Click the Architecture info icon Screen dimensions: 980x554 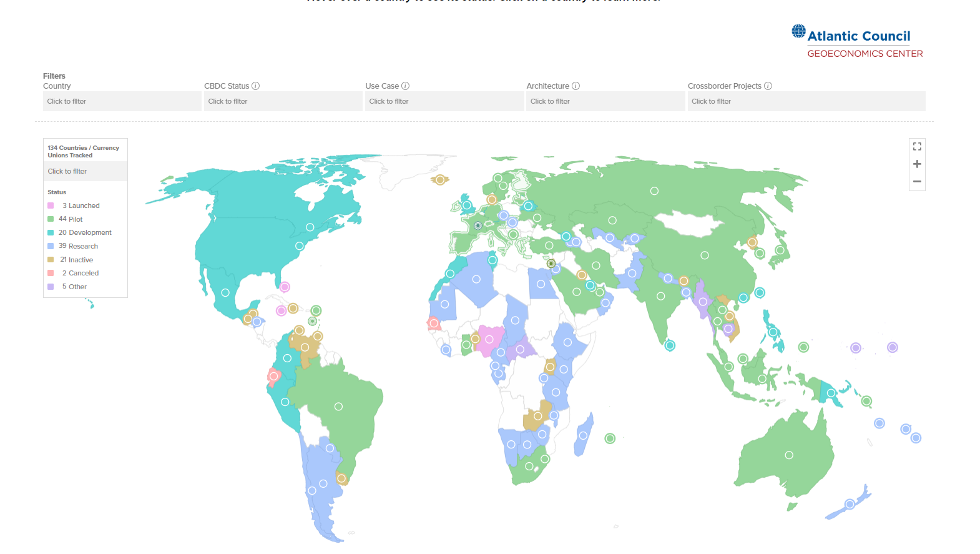(576, 86)
